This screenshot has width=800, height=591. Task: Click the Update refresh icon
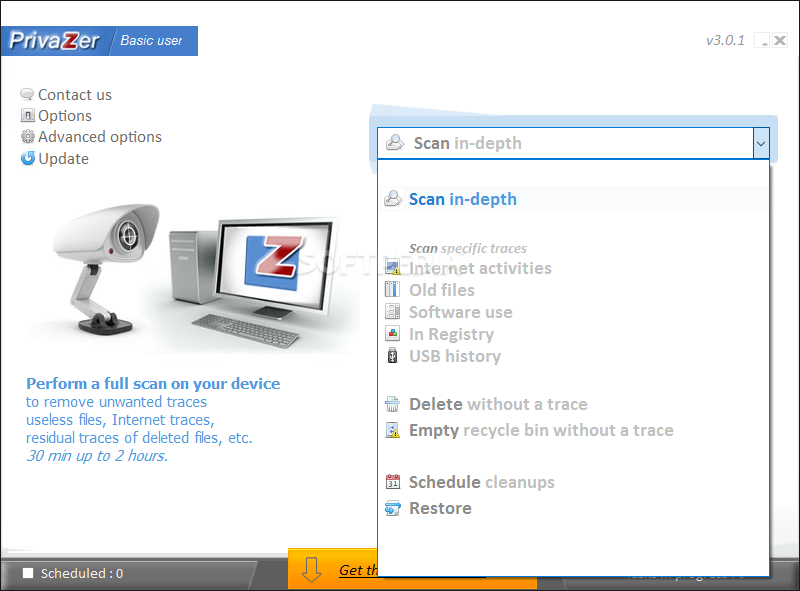[28, 158]
